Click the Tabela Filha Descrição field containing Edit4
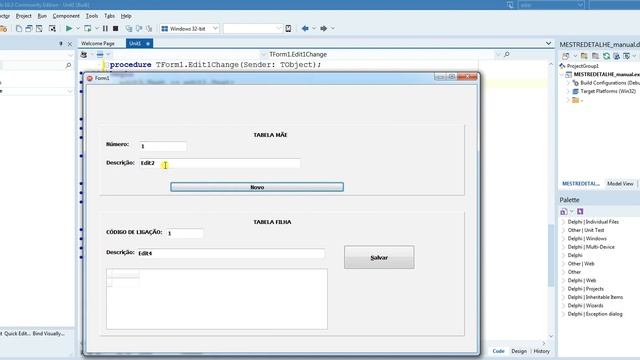The height and width of the screenshot is (360, 640). click(x=231, y=253)
